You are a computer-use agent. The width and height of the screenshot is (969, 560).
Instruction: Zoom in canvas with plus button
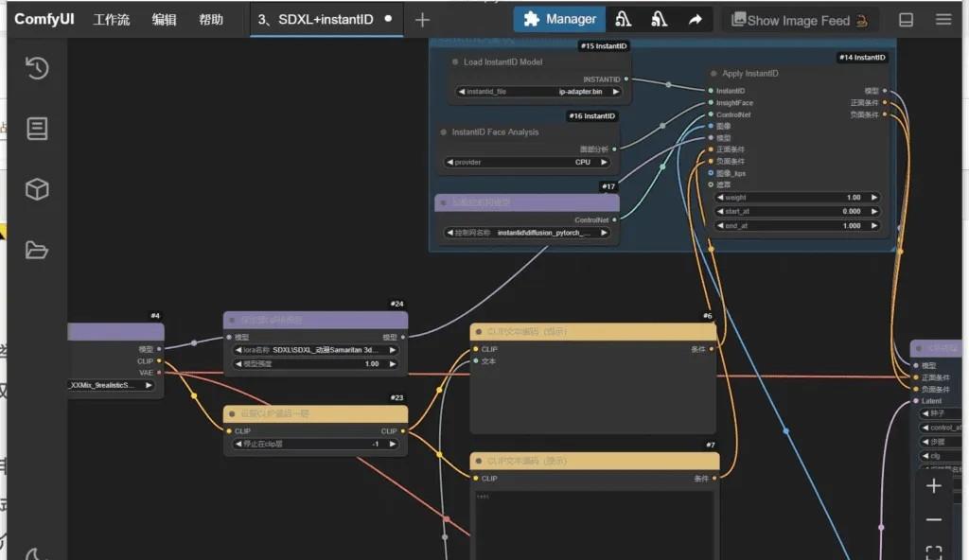pos(934,486)
